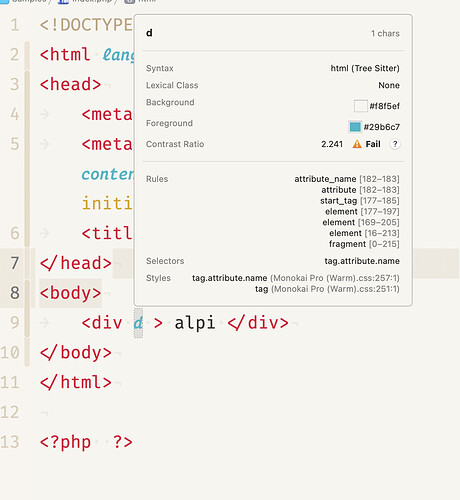The width and height of the screenshot is (460, 500).
Task: Open the contrast ratio help question mark
Action: click(x=395, y=144)
